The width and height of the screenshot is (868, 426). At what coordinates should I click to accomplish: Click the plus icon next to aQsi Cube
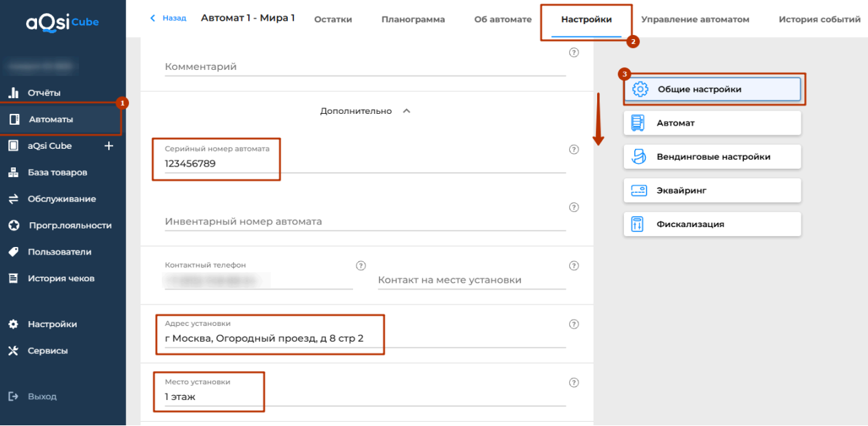108,145
